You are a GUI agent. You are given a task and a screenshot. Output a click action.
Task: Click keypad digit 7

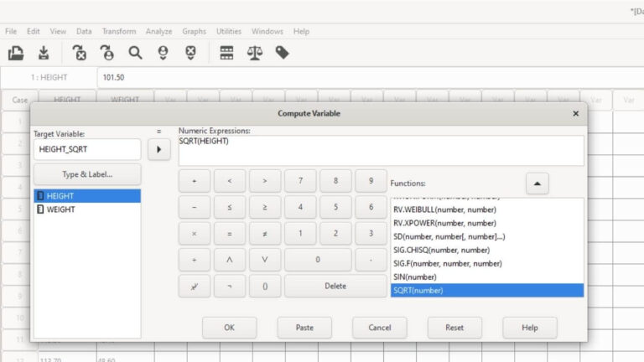(300, 181)
